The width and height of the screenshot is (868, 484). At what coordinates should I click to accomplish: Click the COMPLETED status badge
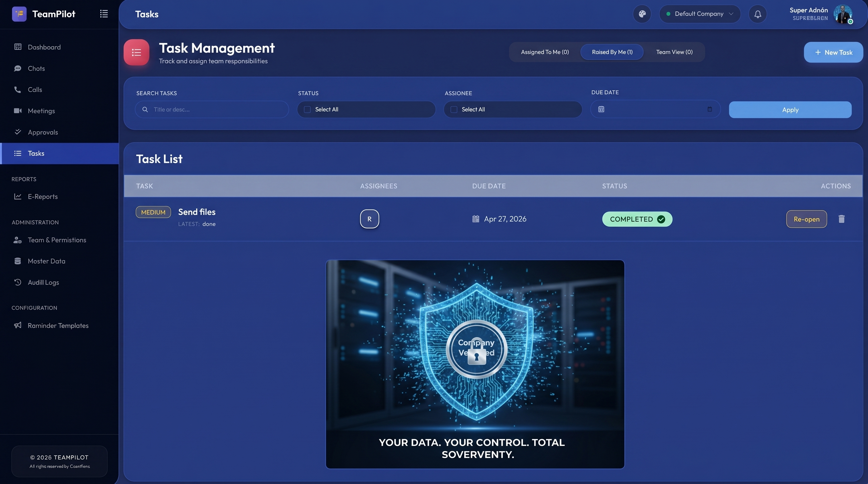[x=637, y=219]
